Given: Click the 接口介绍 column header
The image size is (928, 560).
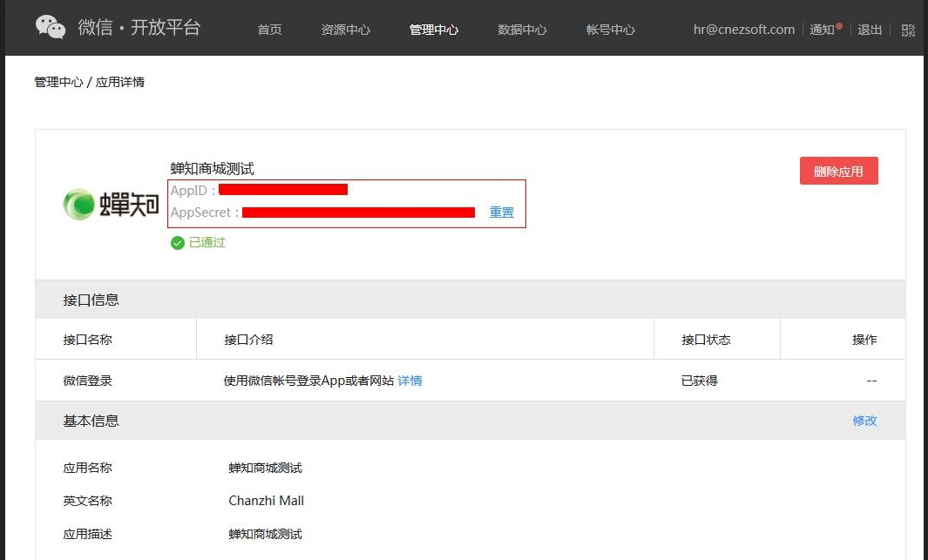Looking at the screenshot, I should pos(248,340).
